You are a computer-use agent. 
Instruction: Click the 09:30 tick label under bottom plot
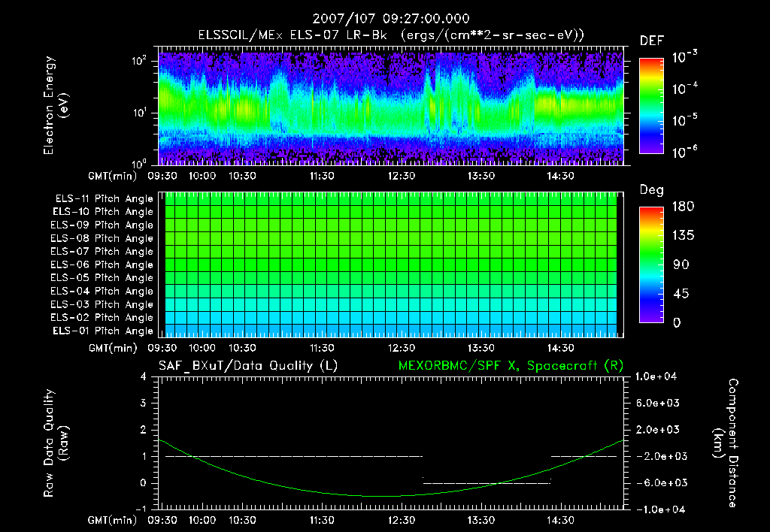click(x=162, y=520)
